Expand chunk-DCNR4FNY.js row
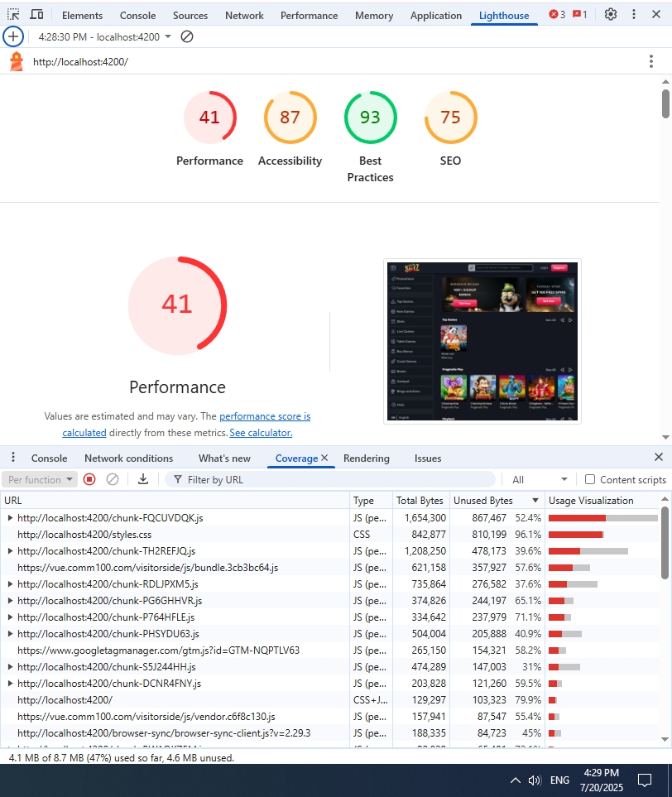The image size is (672, 797). pyautogui.click(x=10, y=684)
